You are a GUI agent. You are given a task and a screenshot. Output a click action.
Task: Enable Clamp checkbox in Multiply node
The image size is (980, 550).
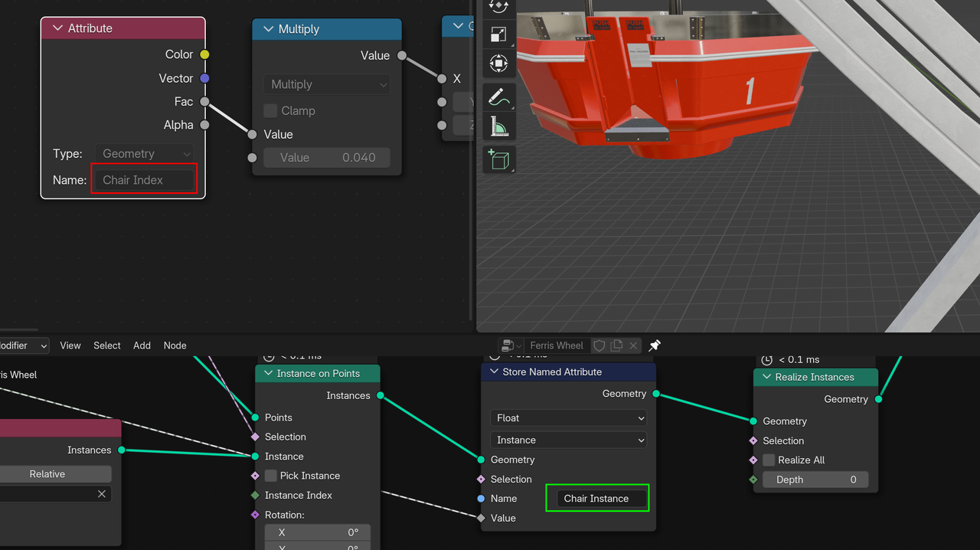pos(270,111)
